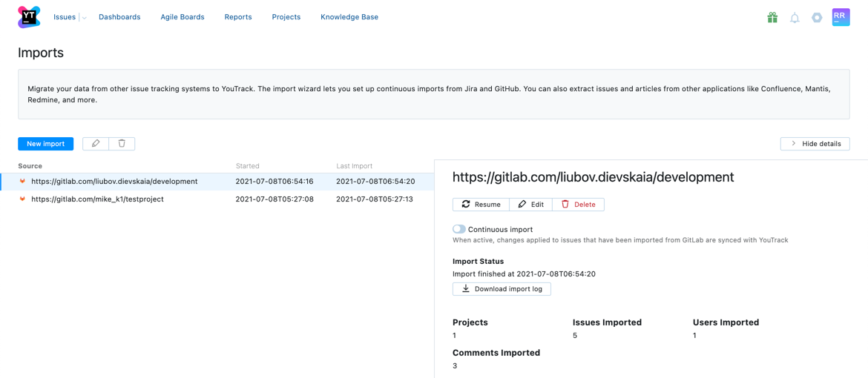Click the Resume button
This screenshot has height=378, width=868.
481,205
